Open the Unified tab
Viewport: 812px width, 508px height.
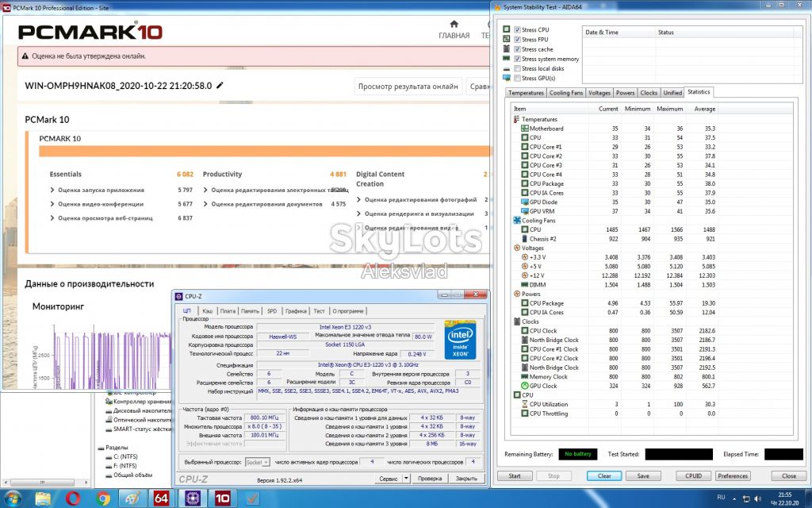[x=672, y=93]
